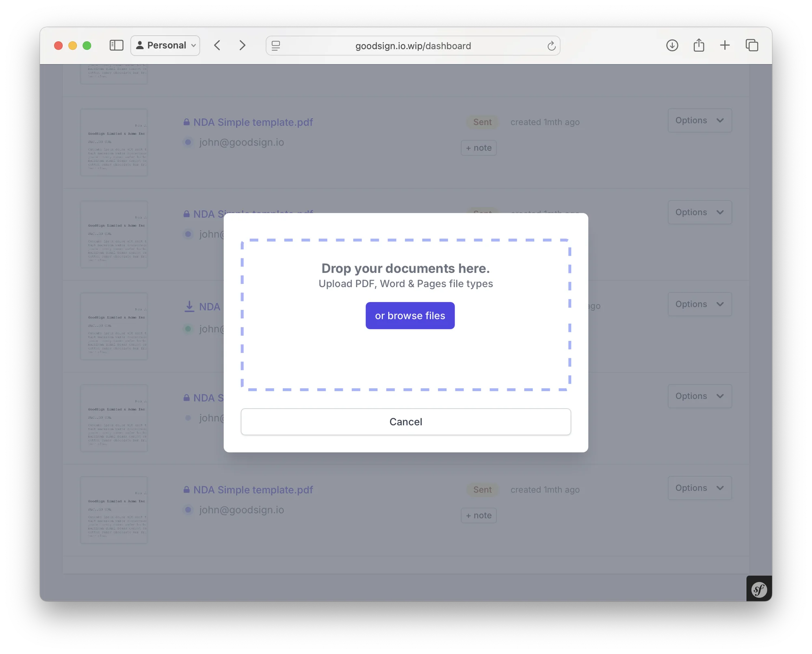Click the green status dot beside john@goodsign.io
Viewport: 812px width, 654px height.
[188, 329]
